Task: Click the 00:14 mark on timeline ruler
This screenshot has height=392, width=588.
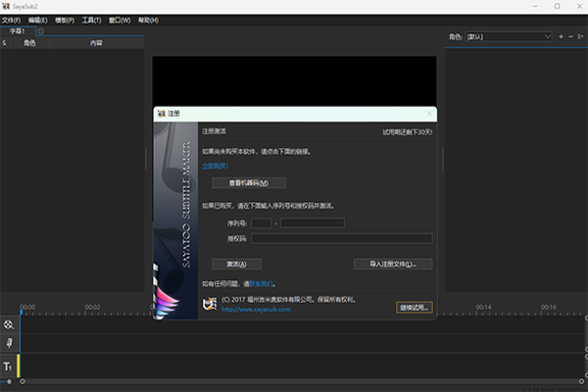Action: [483, 307]
